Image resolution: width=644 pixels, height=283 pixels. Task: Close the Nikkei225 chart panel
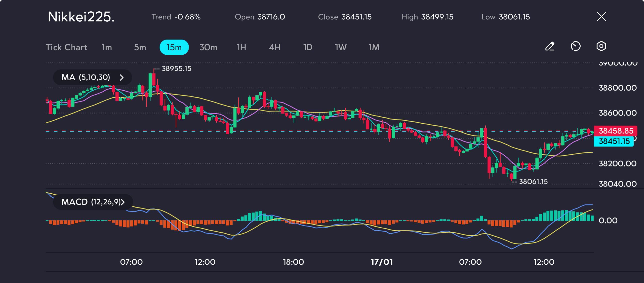[x=601, y=17]
